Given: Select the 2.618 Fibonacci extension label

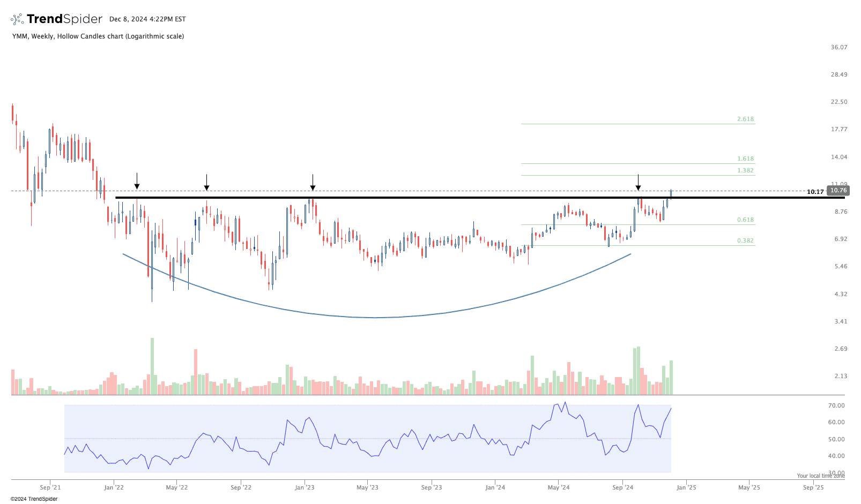Looking at the screenshot, I should pyautogui.click(x=745, y=119).
